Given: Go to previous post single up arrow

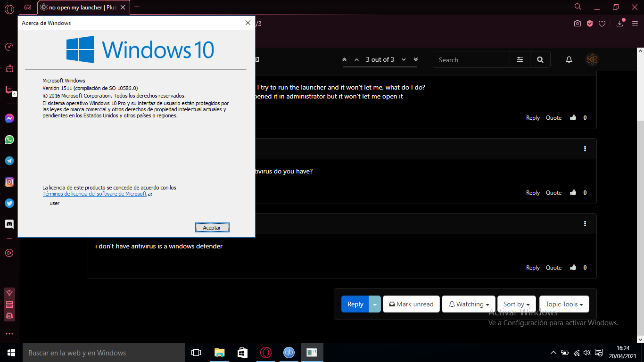Looking at the screenshot, I should [x=356, y=59].
